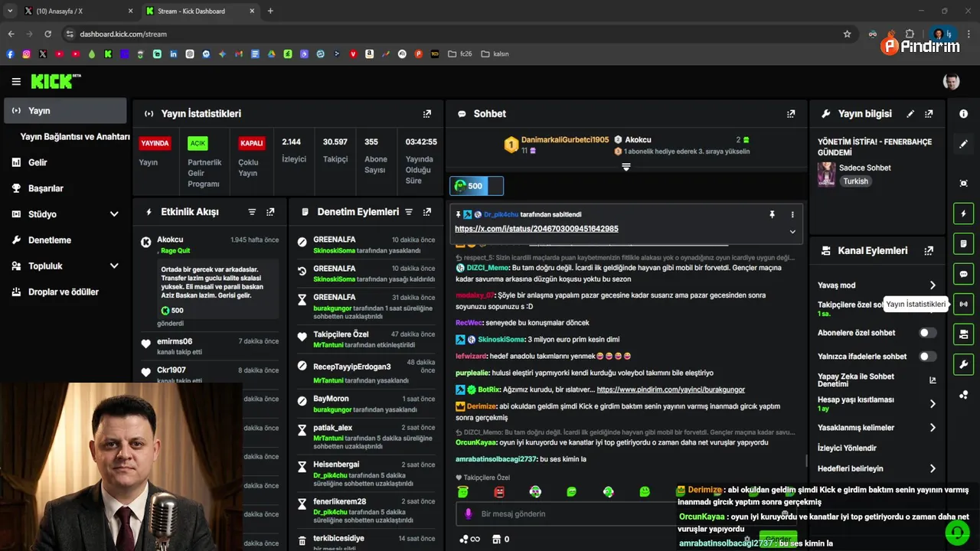Open Droplar ve ödüller in sidebar

[x=66, y=292]
